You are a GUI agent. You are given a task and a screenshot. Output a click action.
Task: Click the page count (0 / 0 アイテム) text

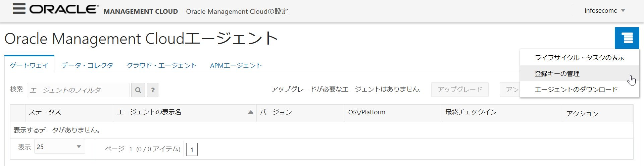[x=158, y=149]
